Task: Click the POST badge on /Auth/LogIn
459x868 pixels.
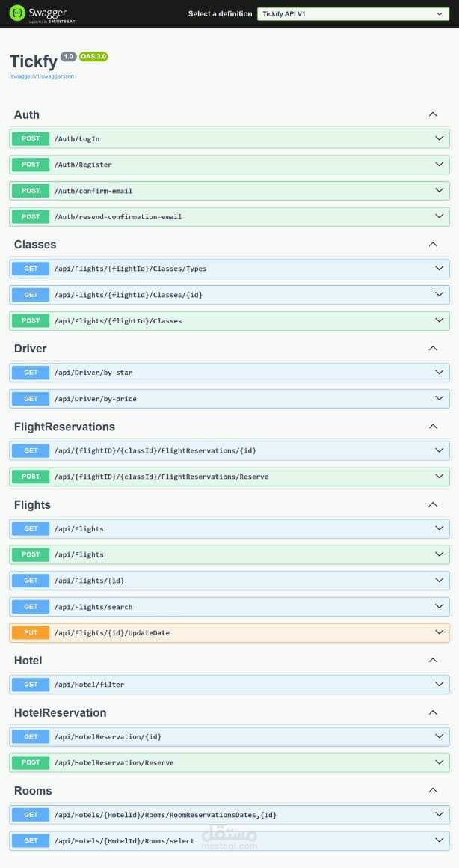Action: [x=30, y=138]
